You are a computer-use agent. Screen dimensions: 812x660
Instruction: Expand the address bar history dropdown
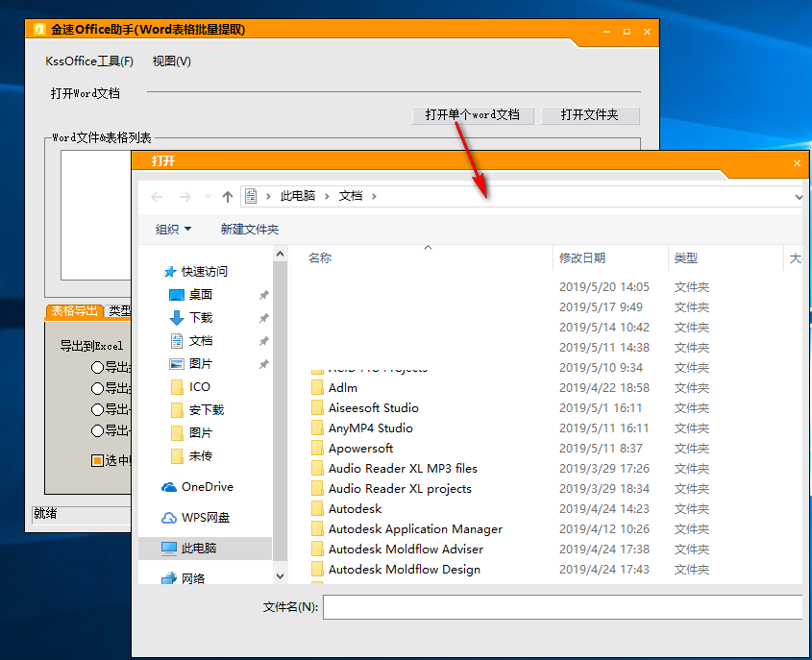(x=798, y=197)
